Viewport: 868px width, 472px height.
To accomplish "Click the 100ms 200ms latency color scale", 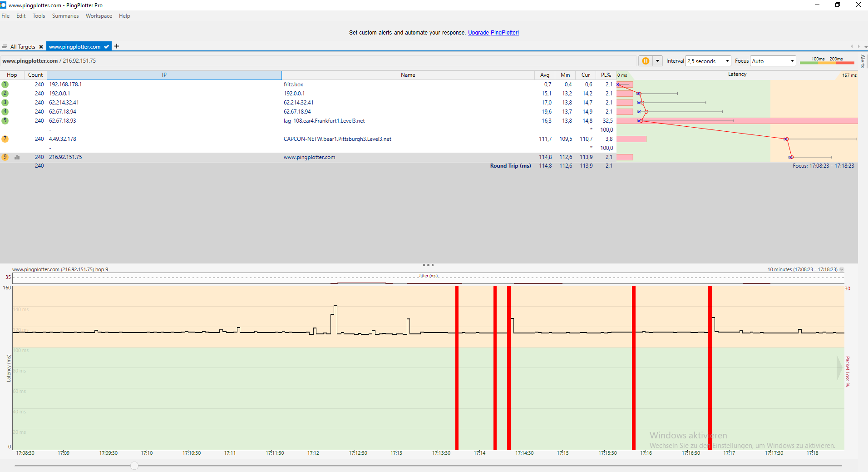I will pyautogui.click(x=828, y=61).
